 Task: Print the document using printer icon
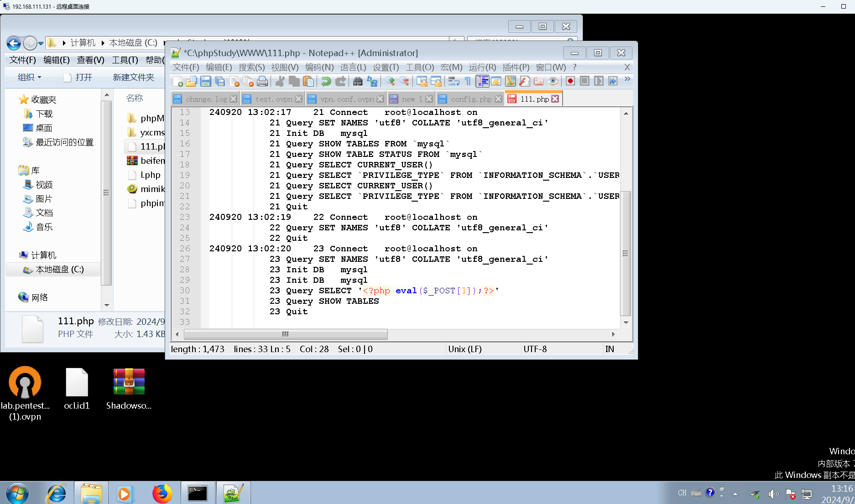coord(262,81)
